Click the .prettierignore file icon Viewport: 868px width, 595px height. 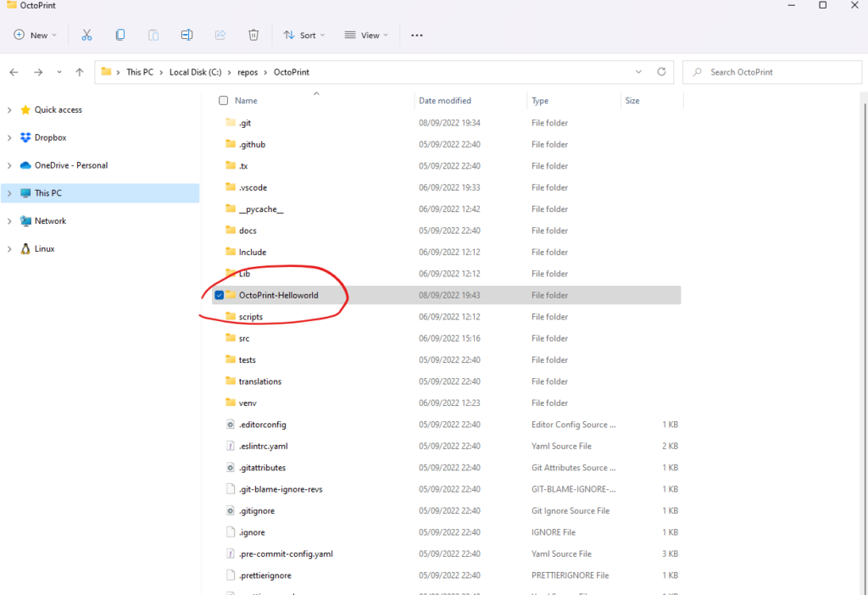[231, 576]
